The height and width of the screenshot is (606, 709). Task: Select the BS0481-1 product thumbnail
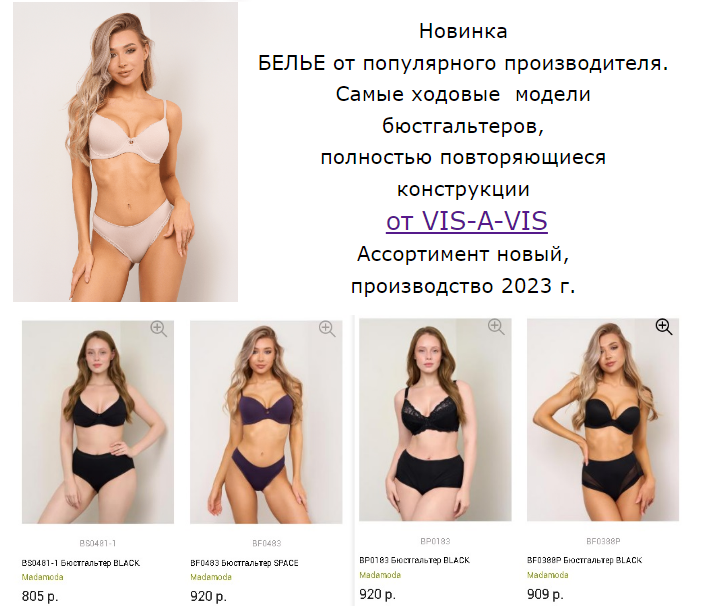98,422
